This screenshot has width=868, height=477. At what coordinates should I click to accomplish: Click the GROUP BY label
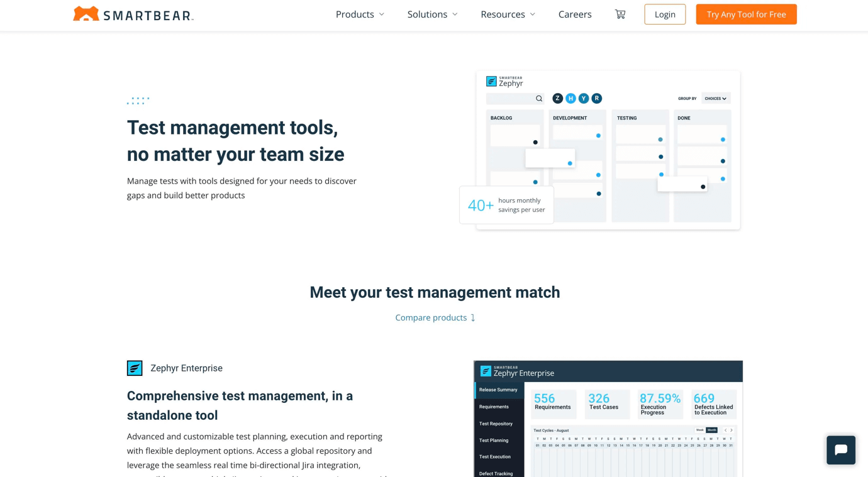687,99
